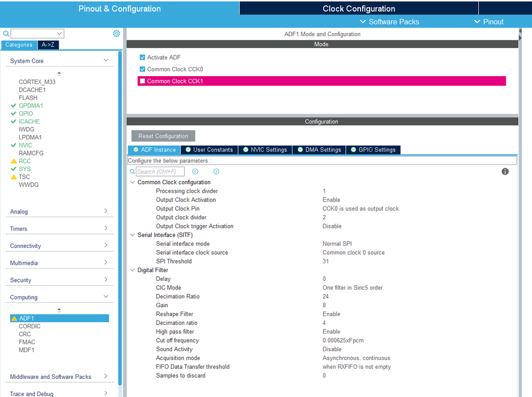
Task: Go to previous search result arrow
Action: (195, 171)
